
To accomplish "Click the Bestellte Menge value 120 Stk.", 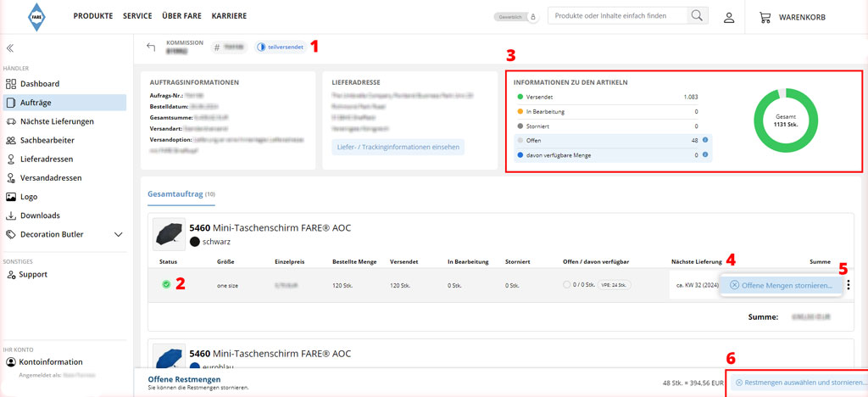I will pyautogui.click(x=342, y=286).
